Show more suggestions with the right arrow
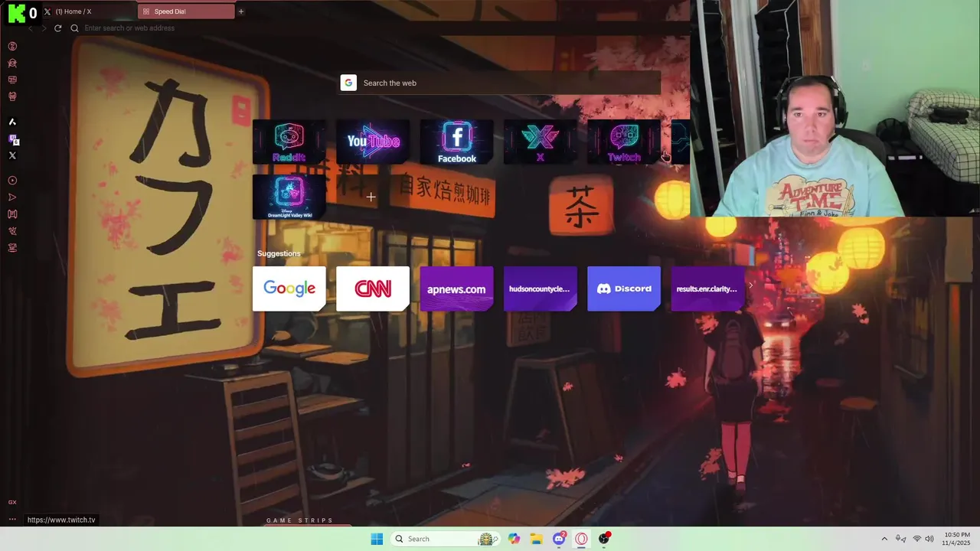Screen dimensions: 980x551 pyautogui.click(x=750, y=285)
